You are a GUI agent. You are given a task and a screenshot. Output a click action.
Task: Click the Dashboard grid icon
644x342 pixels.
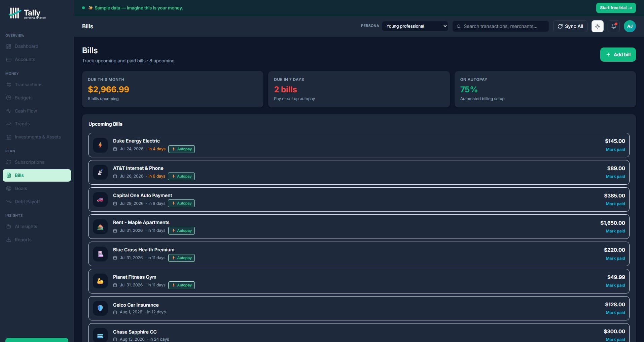pyautogui.click(x=9, y=46)
